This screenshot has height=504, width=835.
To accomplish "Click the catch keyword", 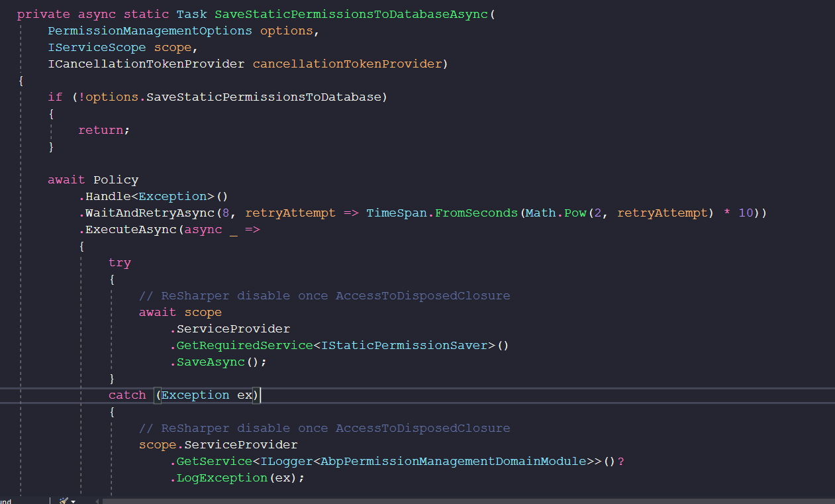I will pyautogui.click(x=127, y=395).
